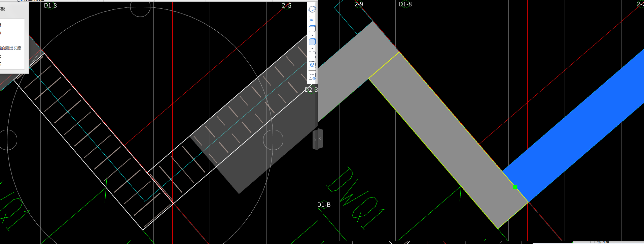Open dropdown arrow below wireframe cube icon
The width and height of the screenshot is (644, 244).
(x=312, y=35)
